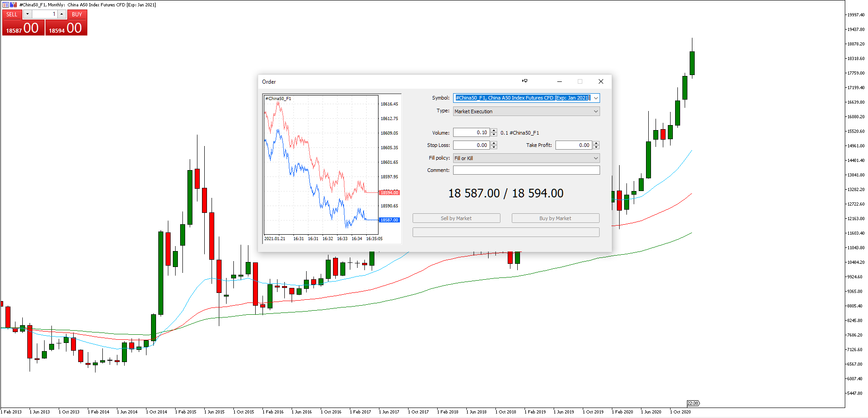868x418 pixels.
Task: Click the ask price tag 18594.00 on tick chart
Action: (389, 193)
